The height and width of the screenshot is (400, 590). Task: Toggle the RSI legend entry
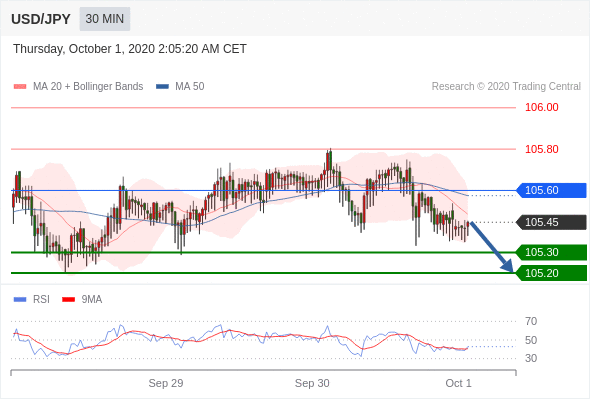click(x=32, y=299)
